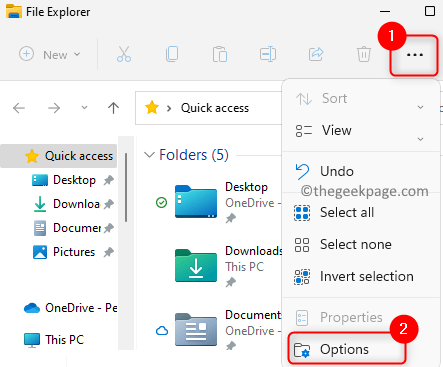Select the Documents folder thumbnail
The height and width of the screenshot is (367, 443).
pos(196,330)
